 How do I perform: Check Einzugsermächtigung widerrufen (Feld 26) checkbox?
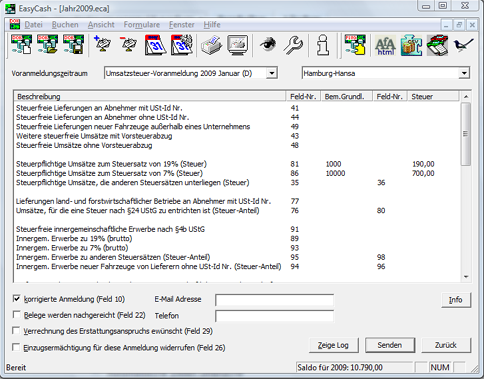click(16, 347)
